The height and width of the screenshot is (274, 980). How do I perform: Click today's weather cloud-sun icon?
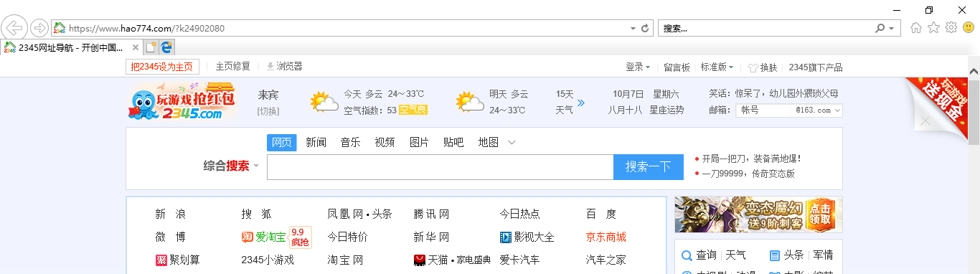point(324,102)
